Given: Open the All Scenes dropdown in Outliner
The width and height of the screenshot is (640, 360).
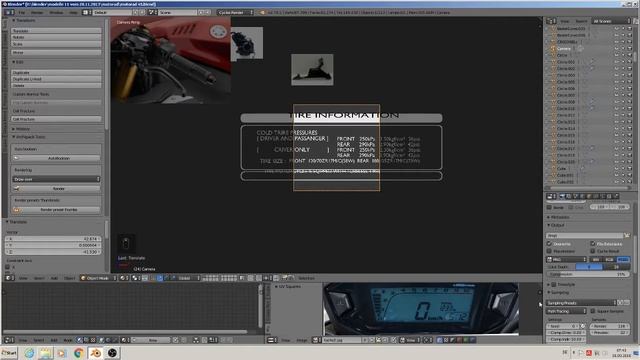Looking at the screenshot, I should [611, 20].
